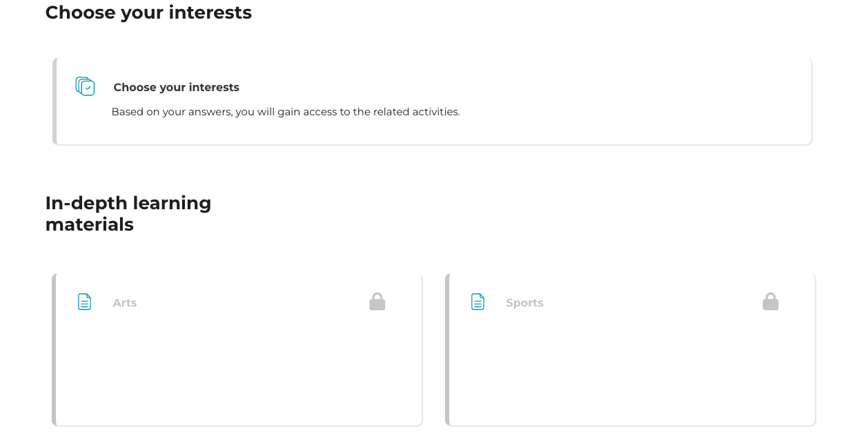Click the grey left accent bar of Sports card
Image resolution: width=868 pixels, height=433 pixels.
[x=447, y=349]
